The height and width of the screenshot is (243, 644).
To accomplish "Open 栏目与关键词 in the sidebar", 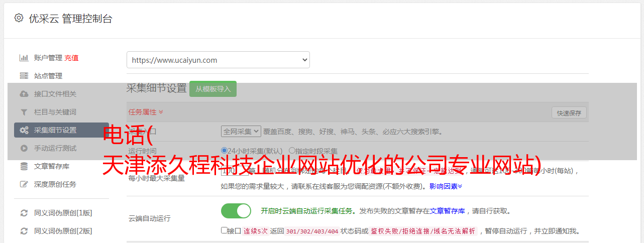I will click(x=55, y=112).
